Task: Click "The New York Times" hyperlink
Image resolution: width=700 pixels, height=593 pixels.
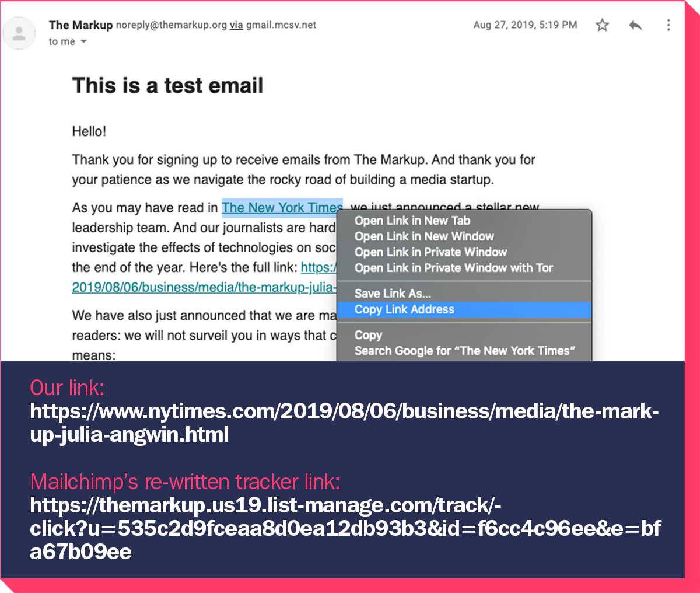Action: (282, 207)
